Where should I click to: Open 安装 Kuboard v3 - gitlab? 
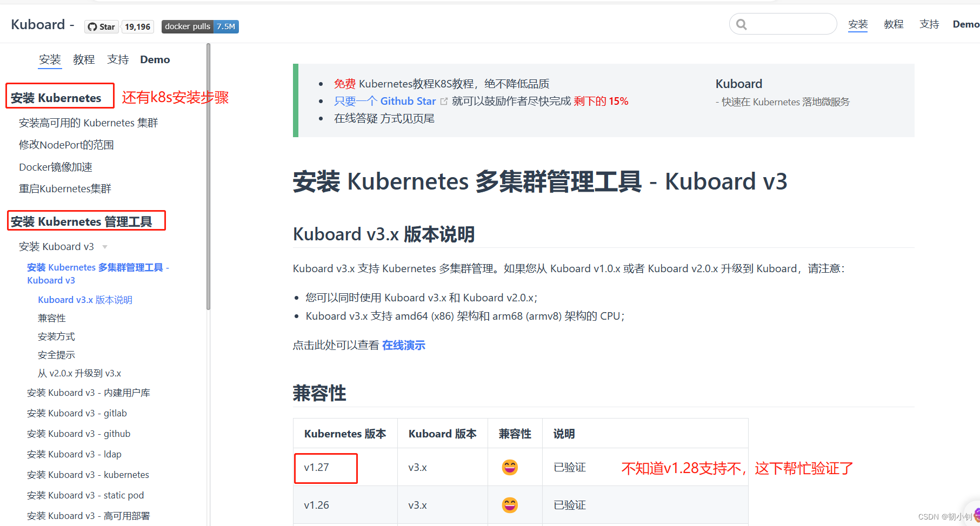click(x=77, y=413)
